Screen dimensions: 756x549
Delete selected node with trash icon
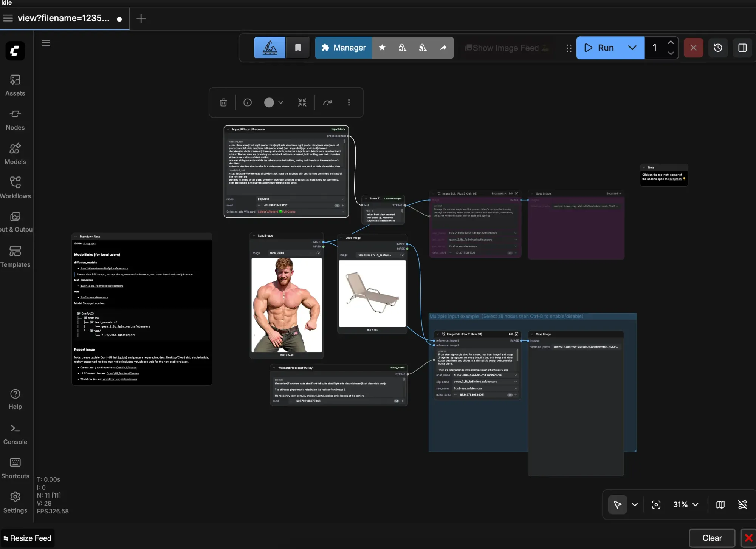point(223,102)
